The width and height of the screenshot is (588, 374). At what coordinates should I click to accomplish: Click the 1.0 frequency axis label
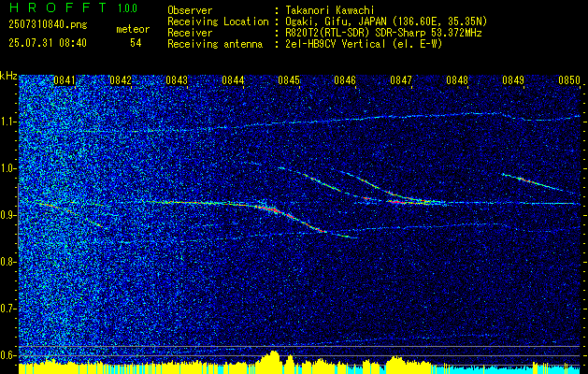[x=7, y=168]
